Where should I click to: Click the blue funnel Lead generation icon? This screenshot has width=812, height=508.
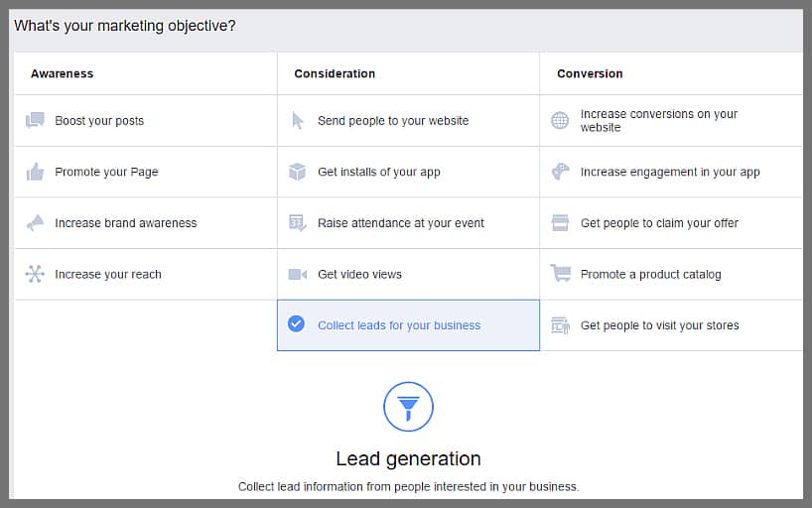[408, 406]
